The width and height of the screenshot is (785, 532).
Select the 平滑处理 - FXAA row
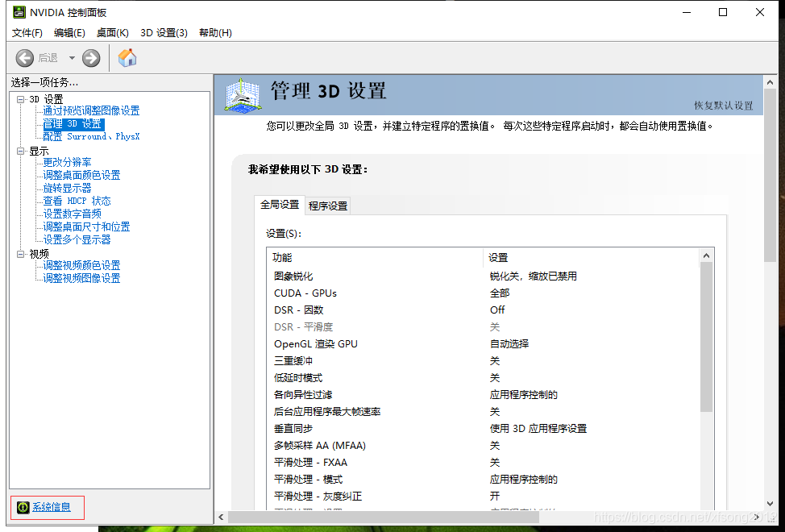[483, 463]
